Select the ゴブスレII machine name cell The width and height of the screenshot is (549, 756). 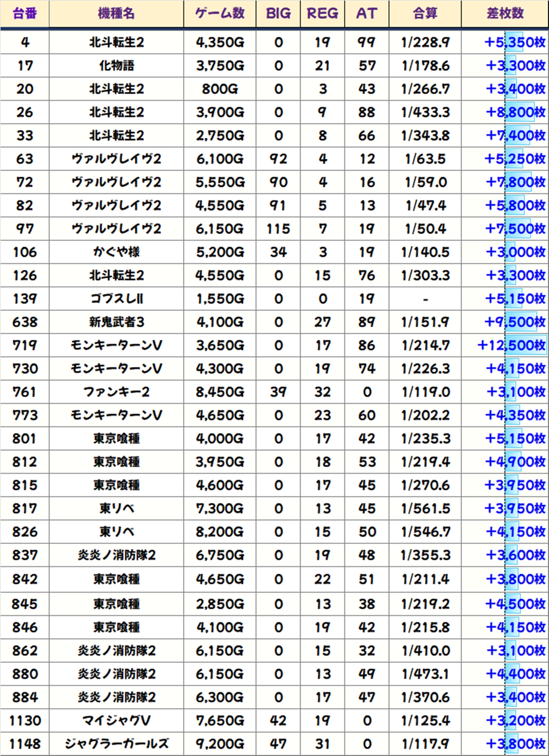click(116, 299)
